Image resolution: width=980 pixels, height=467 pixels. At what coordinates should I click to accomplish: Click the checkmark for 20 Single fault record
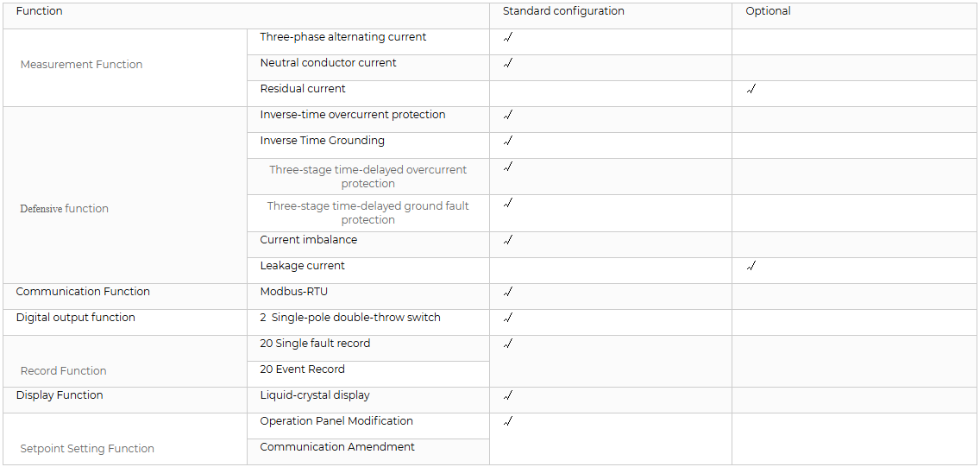tap(507, 344)
